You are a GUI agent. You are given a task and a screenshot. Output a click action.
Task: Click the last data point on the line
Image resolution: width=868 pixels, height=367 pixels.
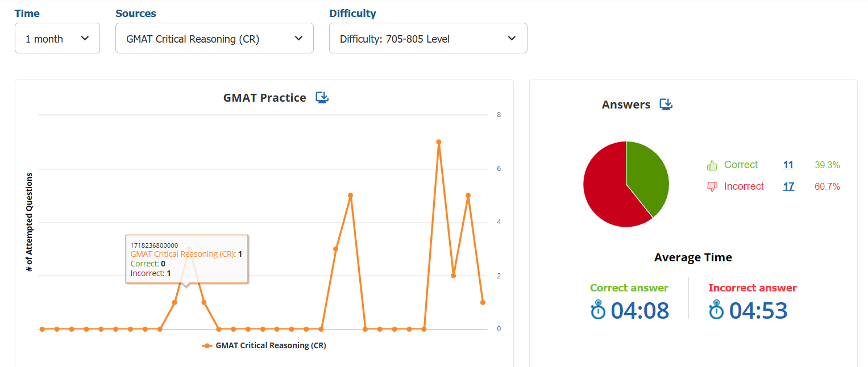tap(483, 302)
